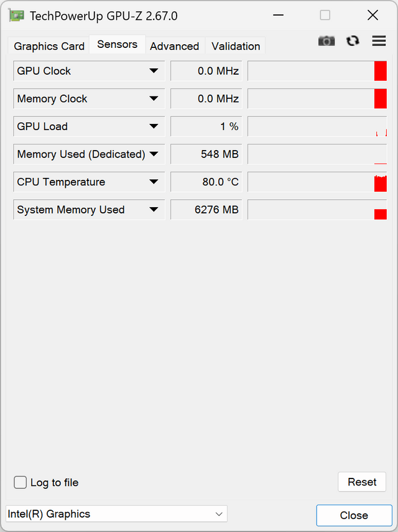The width and height of the screenshot is (398, 532).
Task: Take a screenshot with the camera icon
Action: (326, 41)
